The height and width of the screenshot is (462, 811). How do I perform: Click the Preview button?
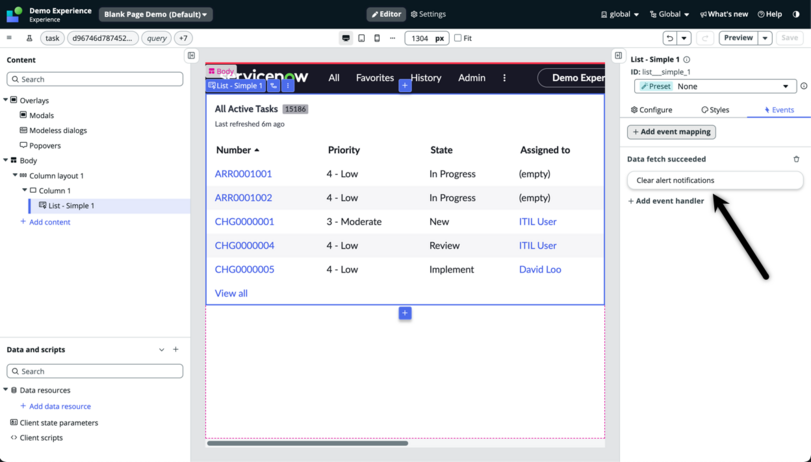pyautogui.click(x=738, y=38)
